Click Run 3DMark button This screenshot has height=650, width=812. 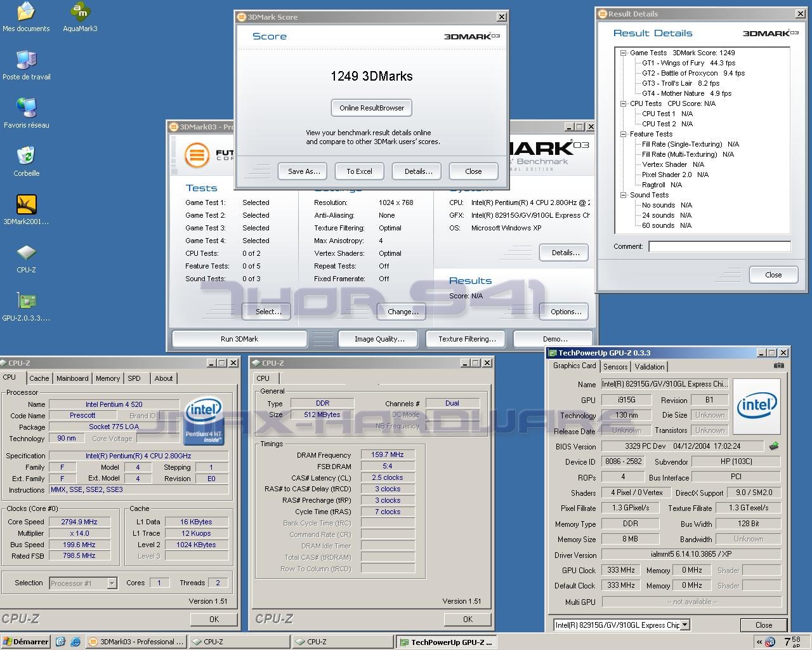tap(240, 339)
